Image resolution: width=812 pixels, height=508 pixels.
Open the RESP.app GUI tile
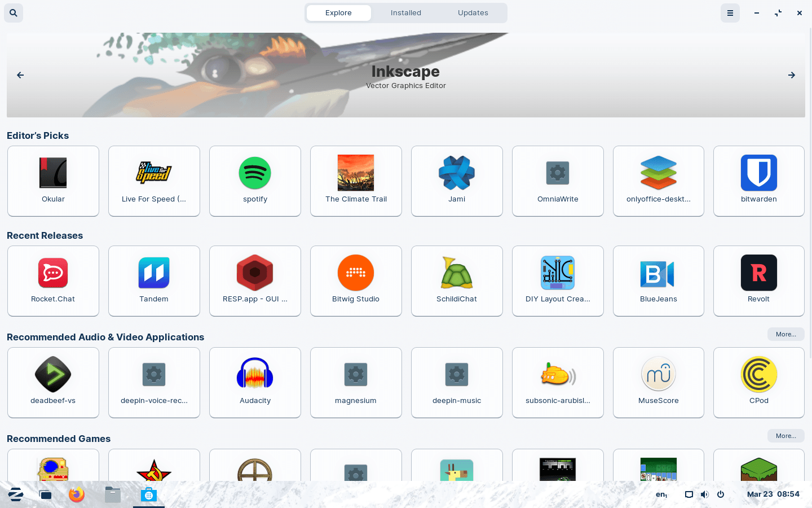[x=255, y=281]
